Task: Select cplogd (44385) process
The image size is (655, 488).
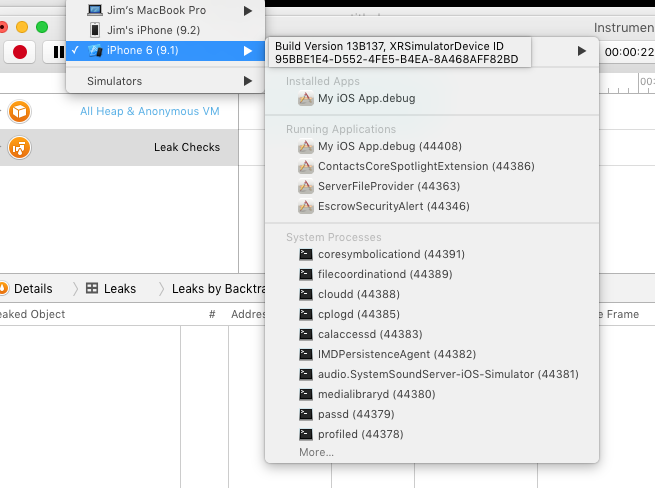Action: [x=432, y=315]
